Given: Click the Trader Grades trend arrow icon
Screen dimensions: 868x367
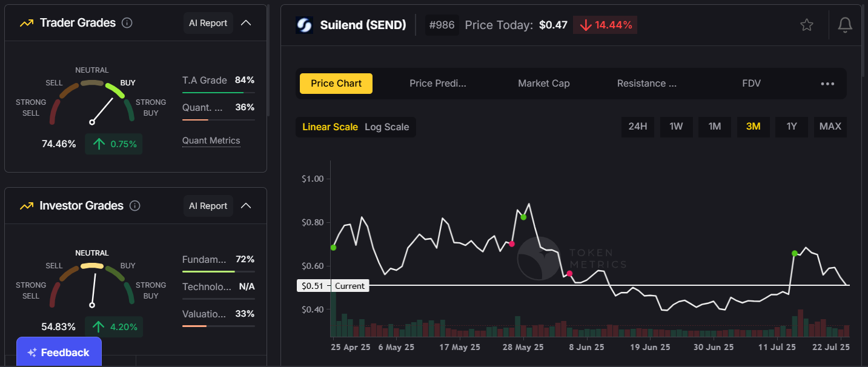Looking at the screenshot, I should coord(26,23).
